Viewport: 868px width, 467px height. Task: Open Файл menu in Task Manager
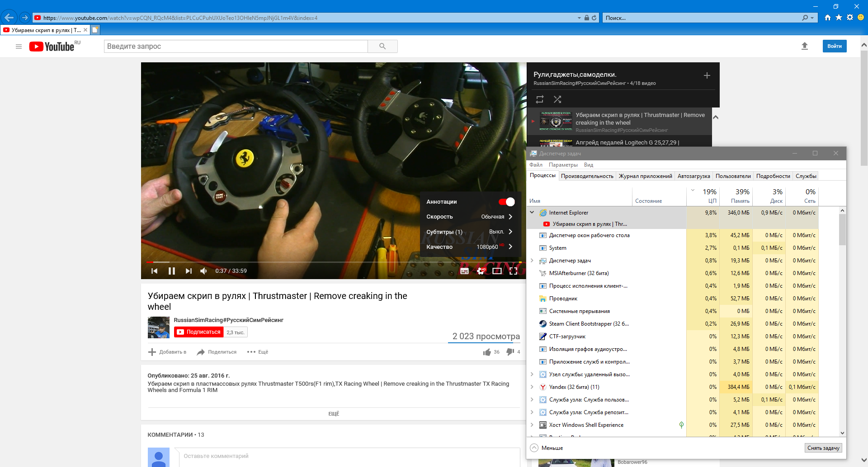[x=536, y=165]
